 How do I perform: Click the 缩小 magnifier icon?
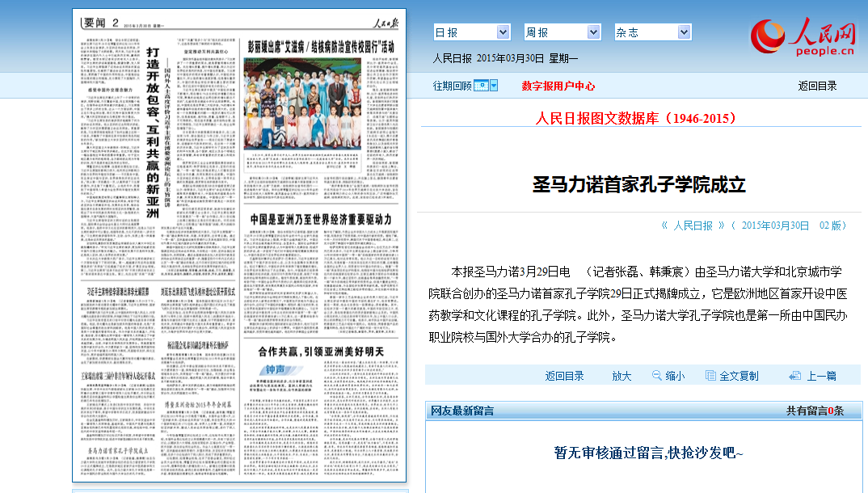click(x=656, y=375)
